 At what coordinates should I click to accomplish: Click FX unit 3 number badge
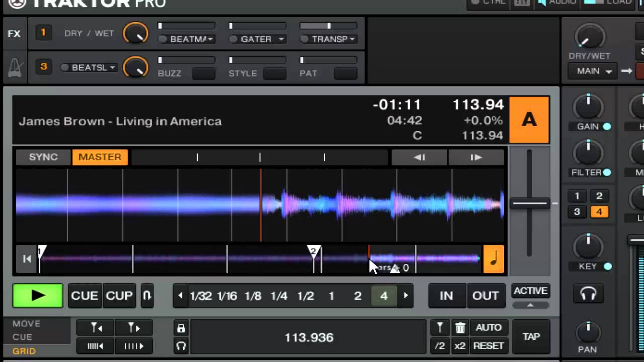(x=43, y=66)
